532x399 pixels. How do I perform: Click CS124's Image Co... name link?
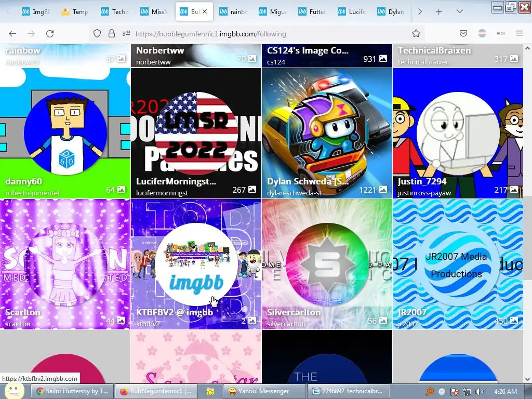(x=308, y=50)
